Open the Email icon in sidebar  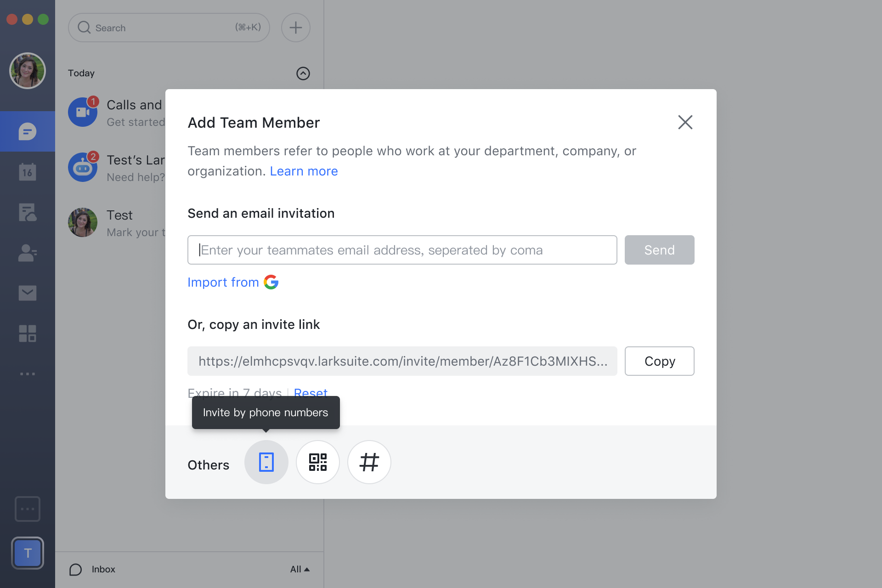(28, 293)
